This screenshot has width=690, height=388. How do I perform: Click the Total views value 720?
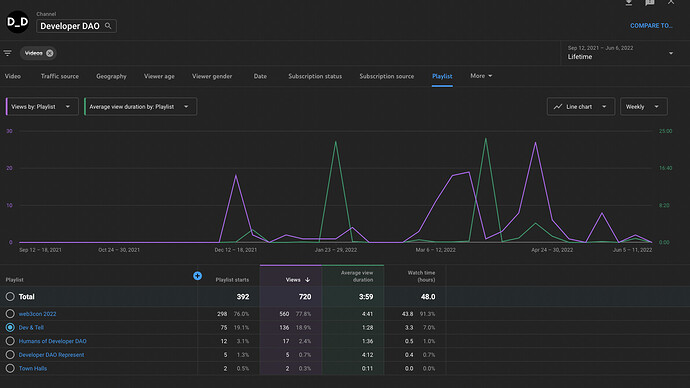click(305, 297)
